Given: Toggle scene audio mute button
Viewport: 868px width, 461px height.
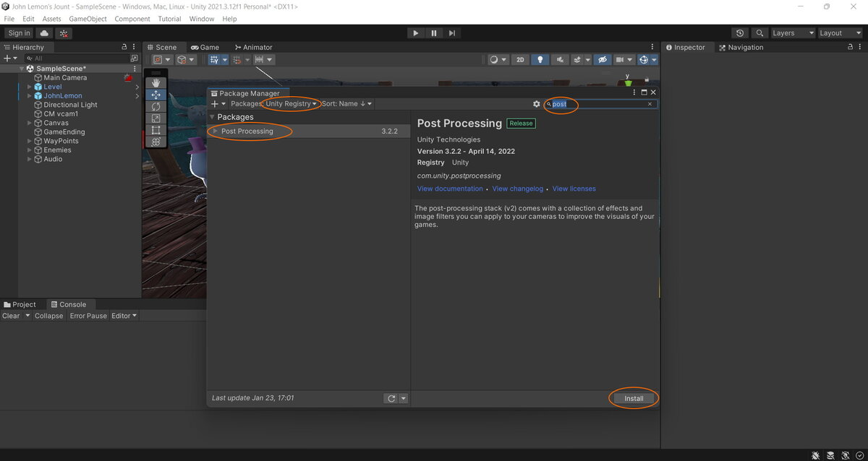Looking at the screenshot, I should click(558, 60).
